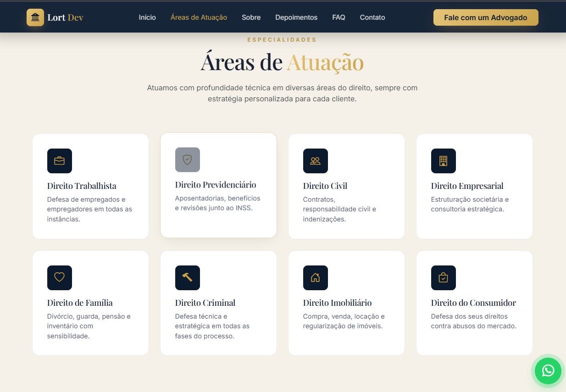The height and width of the screenshot is (392, 566).
Task: Click the Direito do Consumidor card title
Action: tap(473, 303)
